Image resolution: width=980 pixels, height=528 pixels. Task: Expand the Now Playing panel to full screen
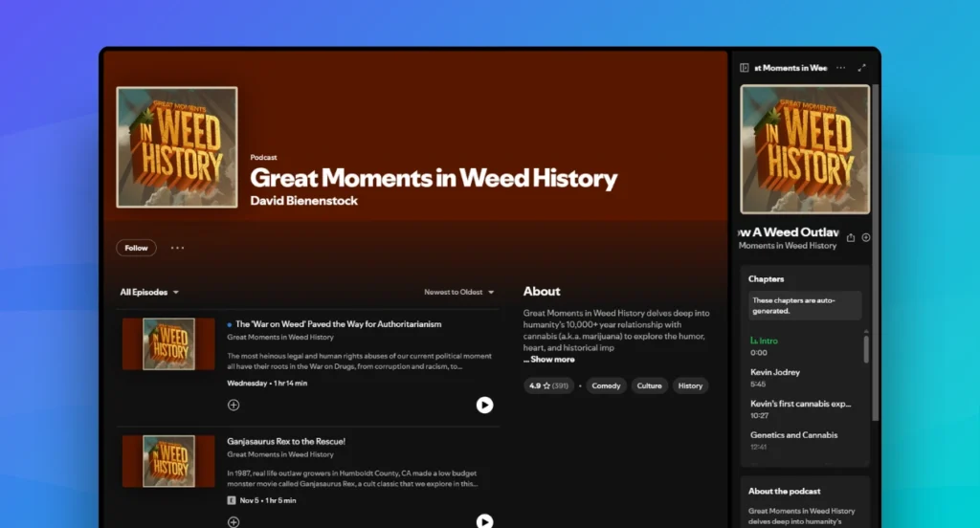[x=862, y=68]
